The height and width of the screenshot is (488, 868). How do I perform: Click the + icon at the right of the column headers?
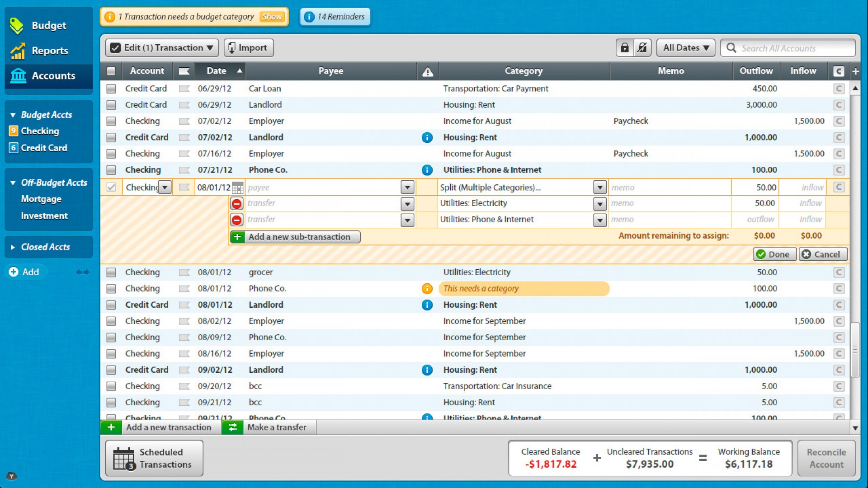(856, 71)
